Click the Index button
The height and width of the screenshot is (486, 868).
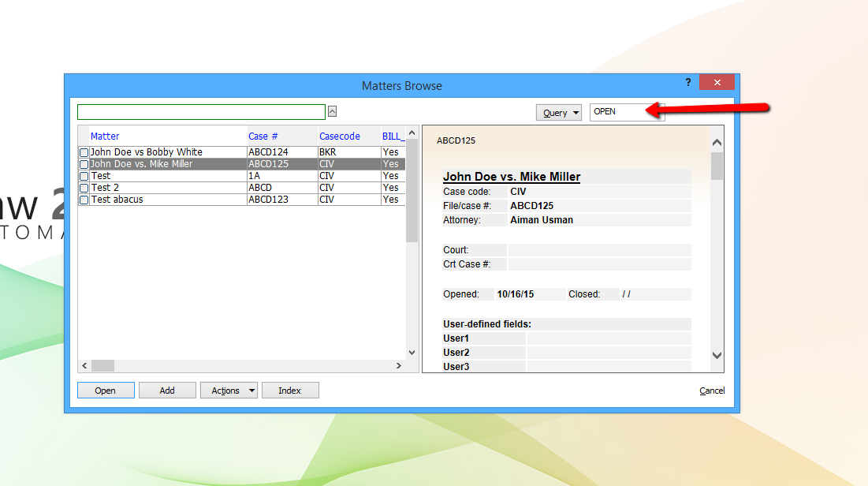point(290,390)
